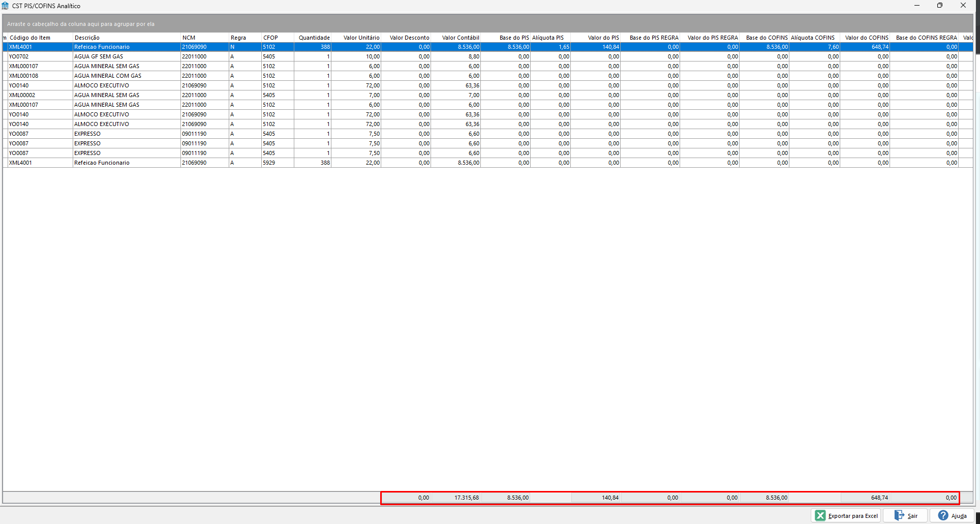This screenshot has height=524, width=980.
Task: Minimize the CST PIS/COFINS Analítico window
Action: pyautogui.click(x=917, y=6)
